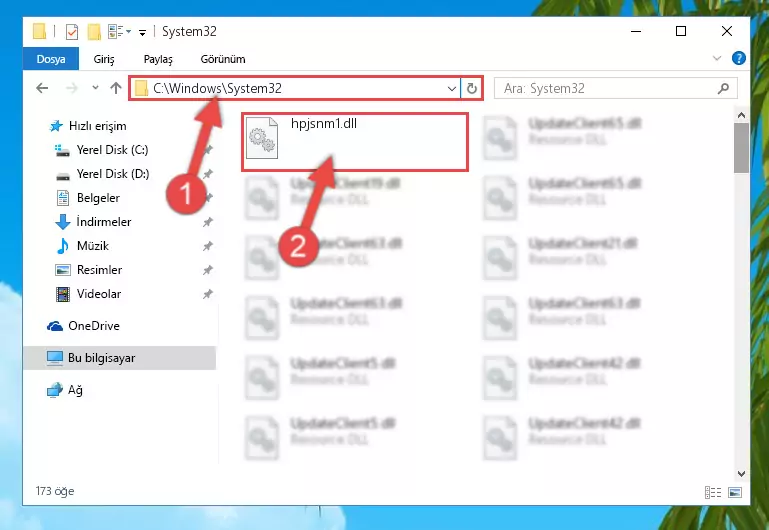Switch to the Görünüm ribbon tab

(x=223, y=59)
